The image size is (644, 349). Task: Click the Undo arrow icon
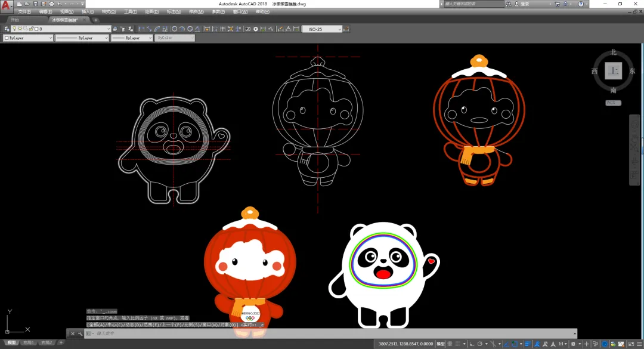tap(60, 4)
